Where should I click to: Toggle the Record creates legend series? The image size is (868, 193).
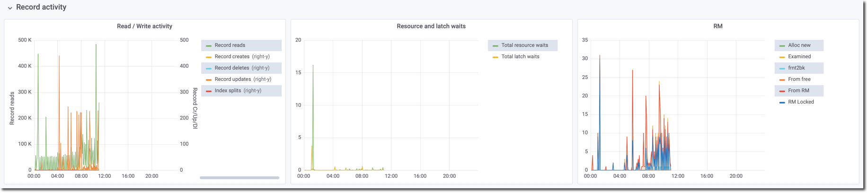[231, 57]
